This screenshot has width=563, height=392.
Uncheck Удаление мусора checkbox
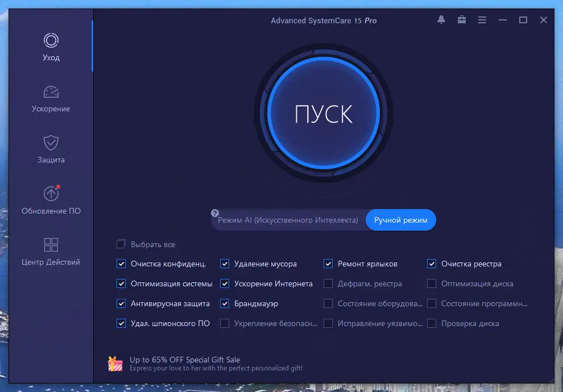[x=225, y=264]
